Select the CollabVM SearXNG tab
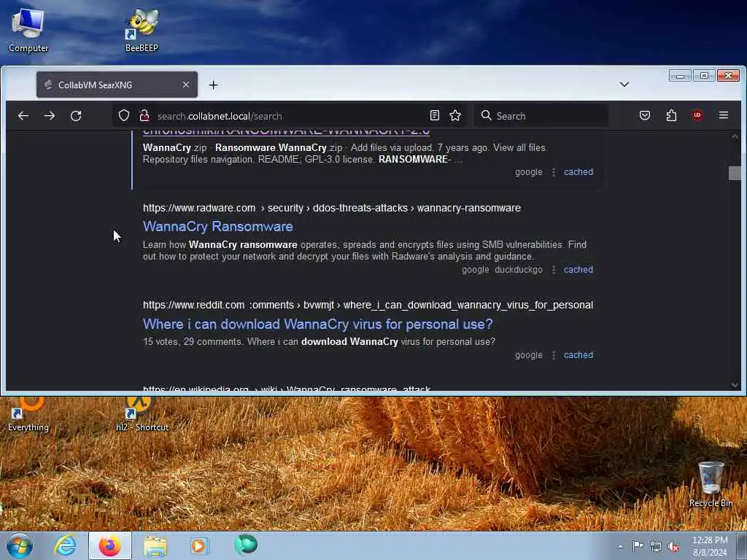Screen dimensions: 747x560 coord(117,85)
